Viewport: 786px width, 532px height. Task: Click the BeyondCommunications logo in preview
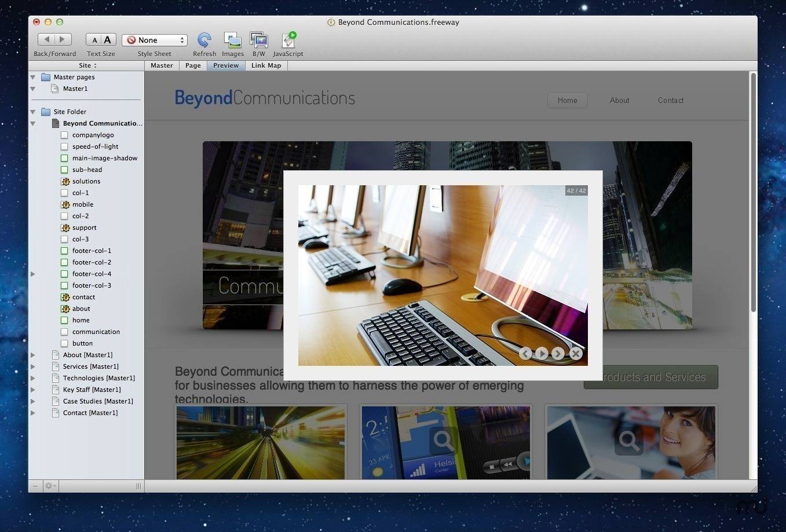[265, 98]
